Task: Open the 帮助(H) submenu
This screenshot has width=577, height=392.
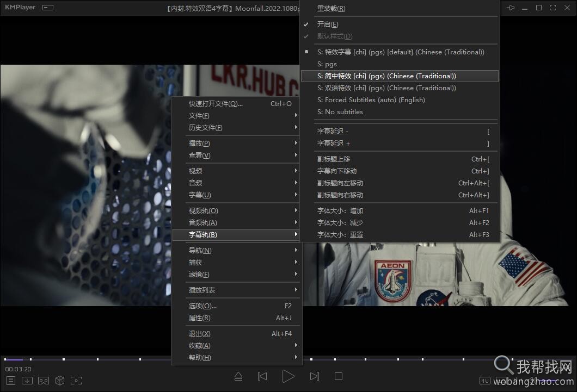Action: point(237,358)
